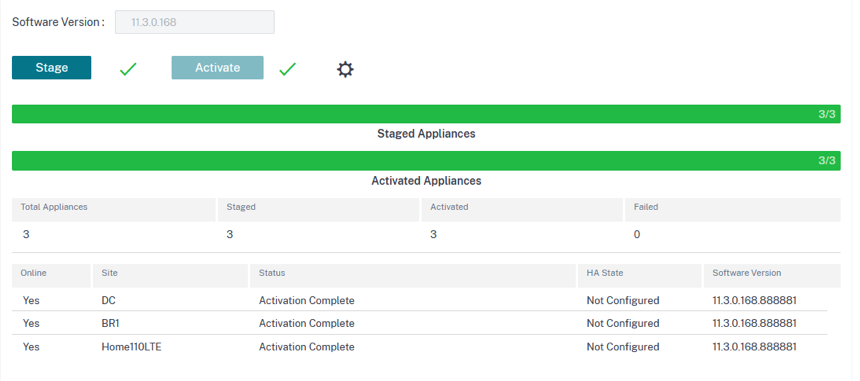Click the Activated summary header

(522, 209)
